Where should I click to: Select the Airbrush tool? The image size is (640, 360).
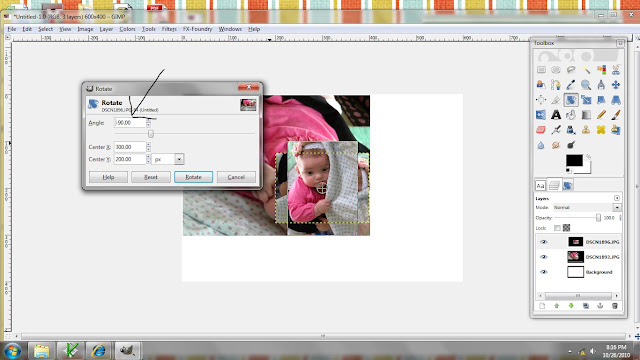pyautogui.click(x=556, y=130)
